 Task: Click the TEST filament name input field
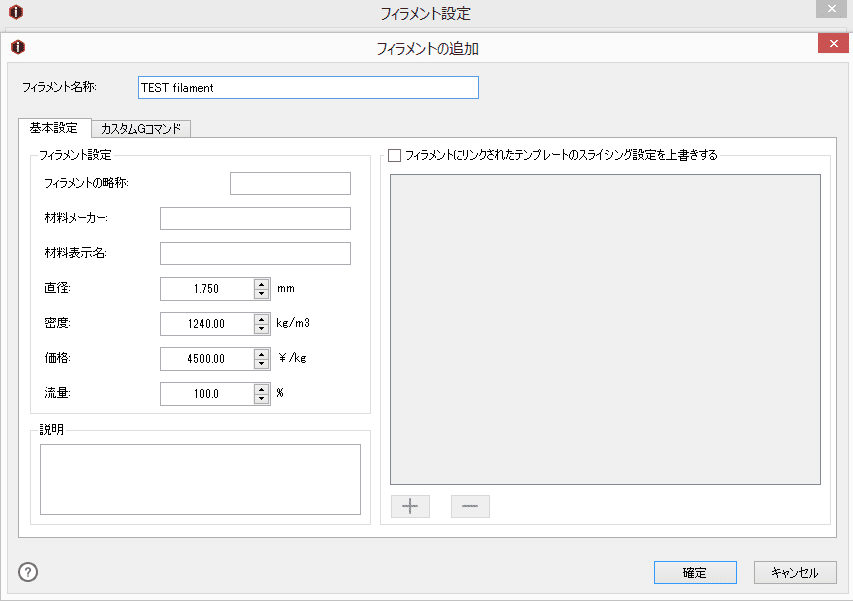click(x=308, y=87)
